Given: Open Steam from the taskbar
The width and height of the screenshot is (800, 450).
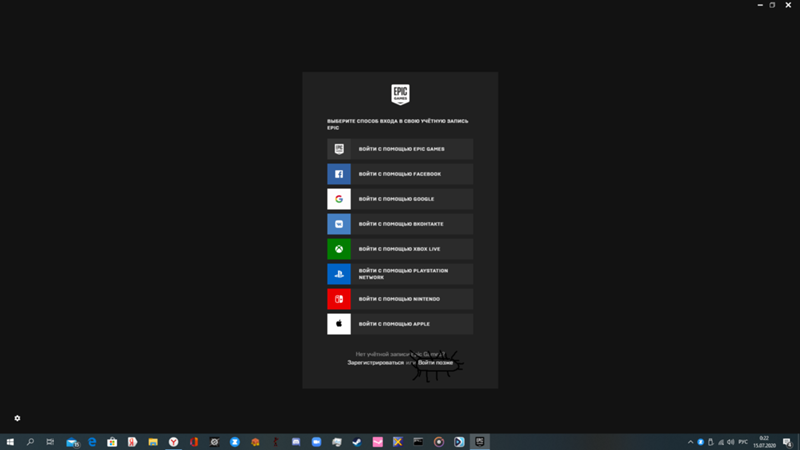Looking at the screenshot, I should [x=357, y=441].
